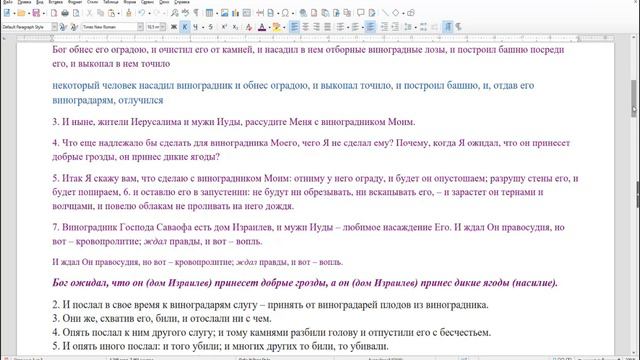
Task: Open the Underline style dropdown arrow
Action: tap(203, 27)
